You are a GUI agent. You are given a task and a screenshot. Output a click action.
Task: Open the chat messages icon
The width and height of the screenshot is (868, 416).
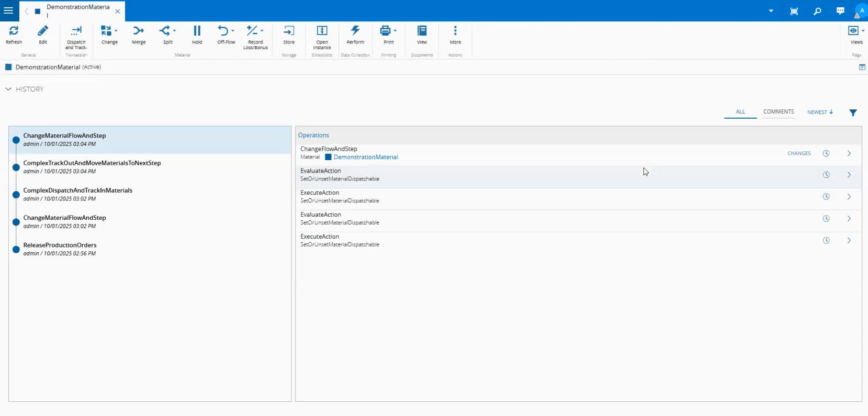pos(840,11)
